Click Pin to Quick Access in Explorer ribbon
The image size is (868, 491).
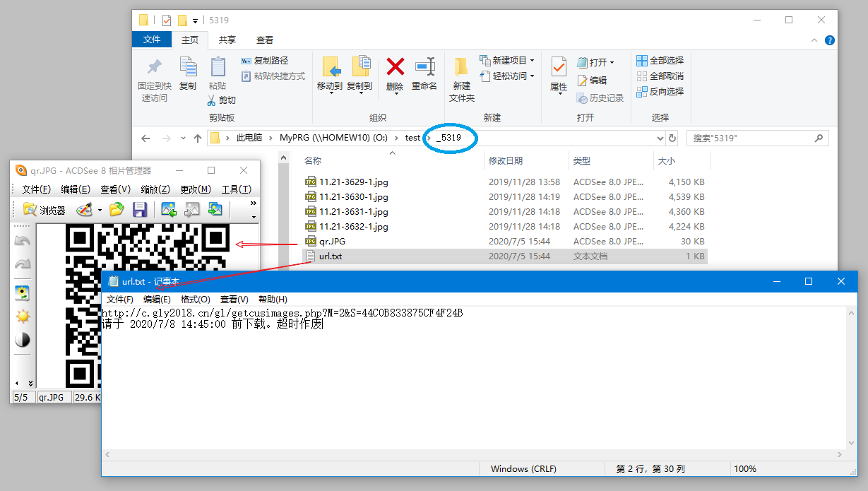pos(154,80)
